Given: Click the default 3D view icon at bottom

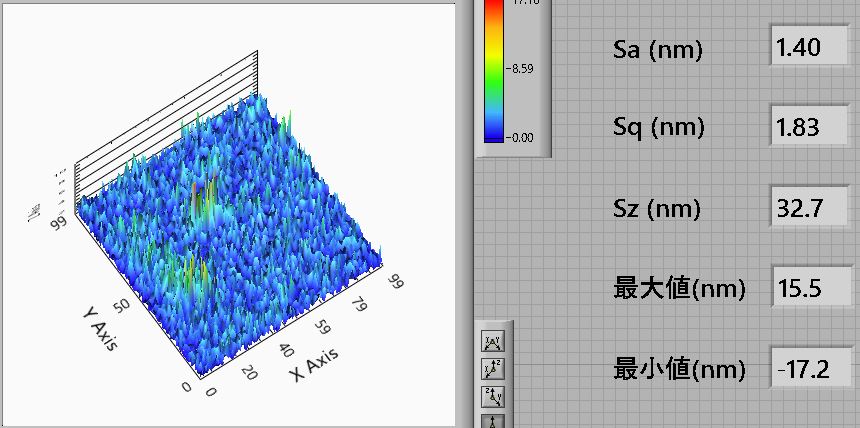Looking at the screenshot, I should [493, 421].
